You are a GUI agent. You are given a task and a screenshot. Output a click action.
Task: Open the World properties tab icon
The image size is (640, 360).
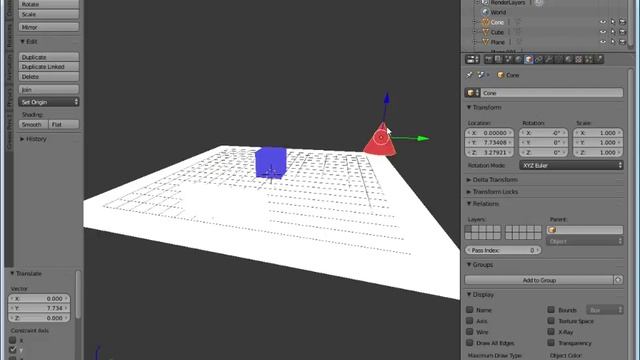tap(518, 59)
